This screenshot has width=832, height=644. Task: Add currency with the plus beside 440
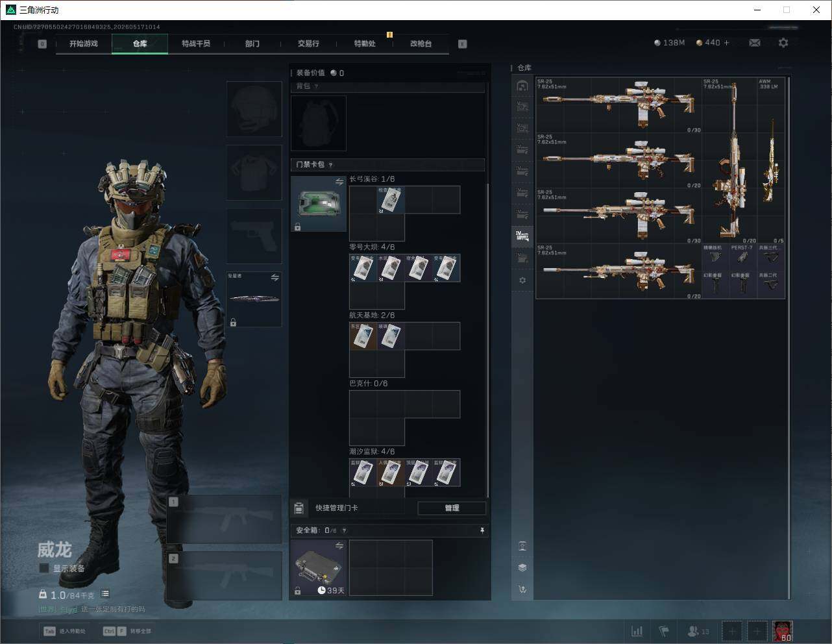click(727, 43)
